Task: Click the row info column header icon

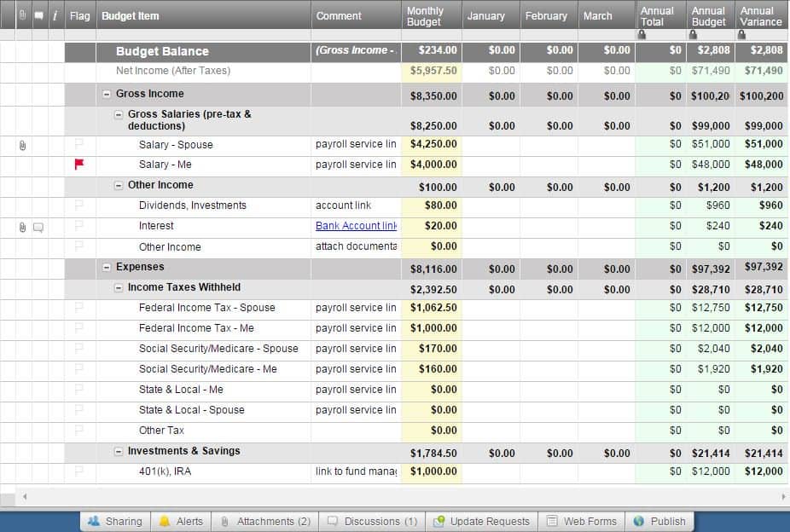Action: 55,15
